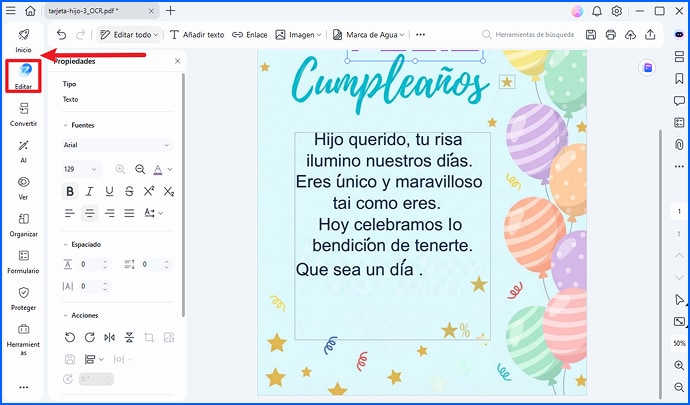Open the Editar todo dropdown

[128, 35]
